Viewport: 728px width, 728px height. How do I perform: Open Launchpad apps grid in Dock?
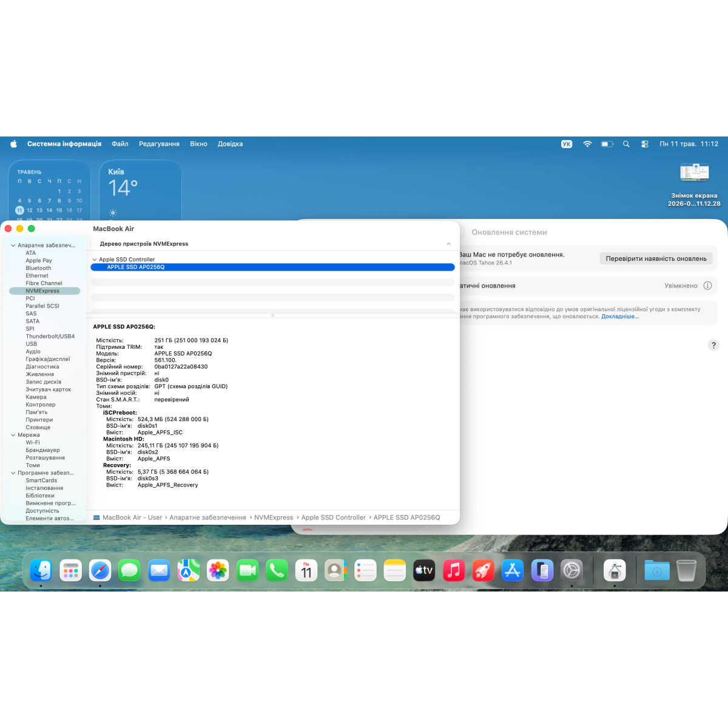pyautogui.click(x=71, y=570)
